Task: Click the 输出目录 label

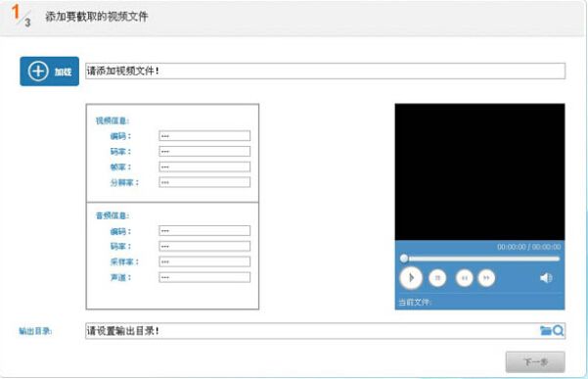Action: 35,331
